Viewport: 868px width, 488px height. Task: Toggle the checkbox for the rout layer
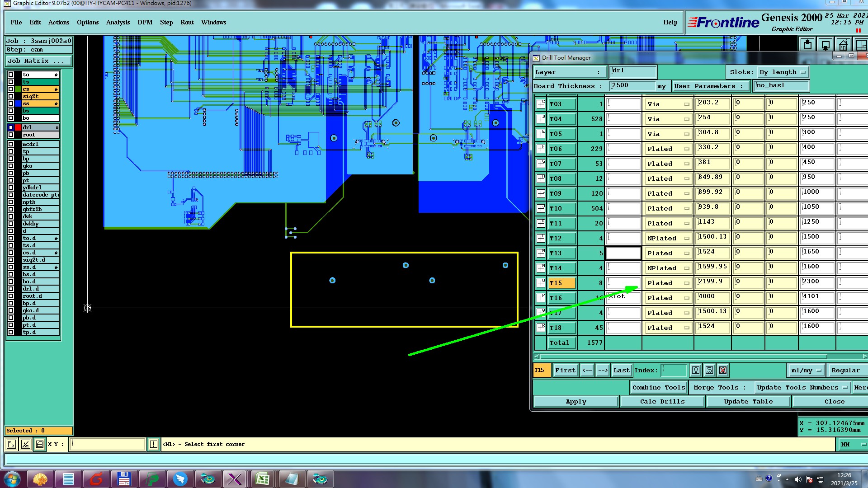point(11,135)
